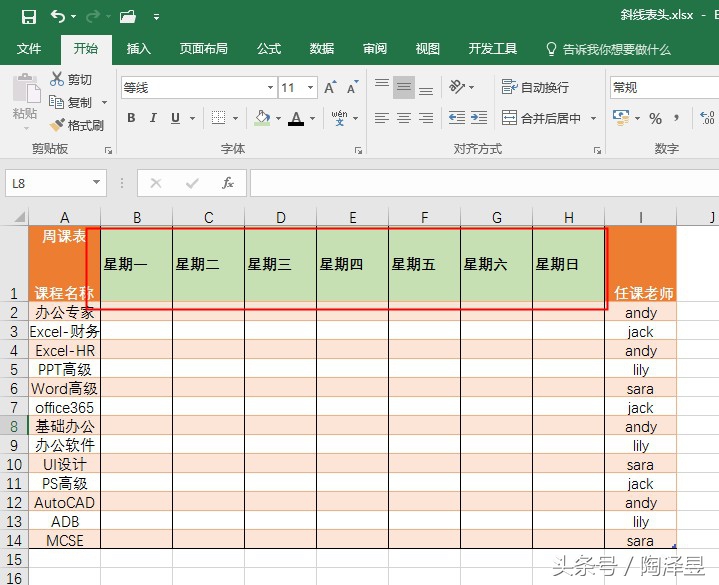Viewport: 719px width, 585px height.
Task: Open the font color dropdown arrow
Action: click(x=313, y=118)
